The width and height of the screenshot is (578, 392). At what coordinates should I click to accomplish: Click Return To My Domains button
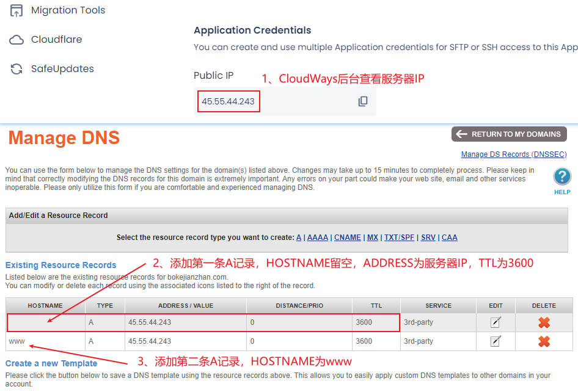point(509,134)
